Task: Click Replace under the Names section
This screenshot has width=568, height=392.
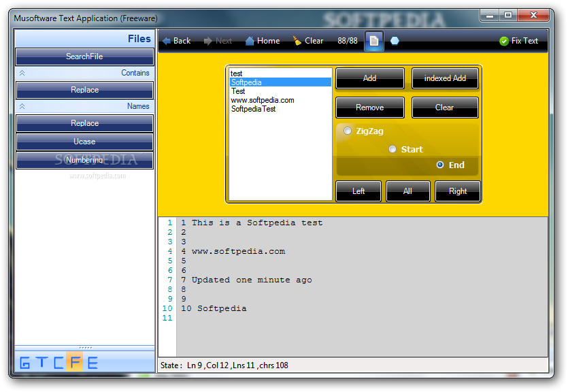Action: [84, 123]
